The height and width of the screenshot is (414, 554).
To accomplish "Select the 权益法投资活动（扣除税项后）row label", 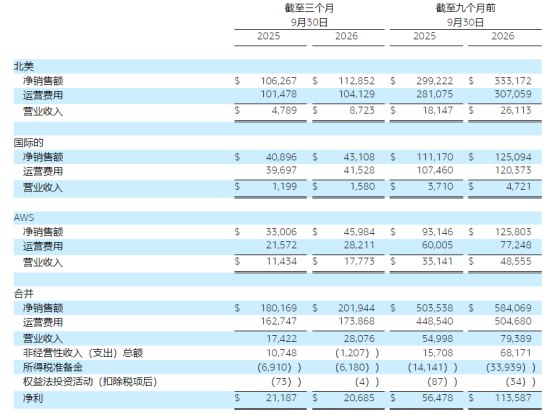I will click(x=90, y=382).
